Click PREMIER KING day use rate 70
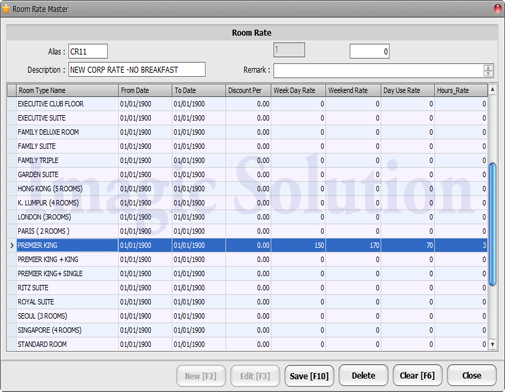 tap(408, 245)
